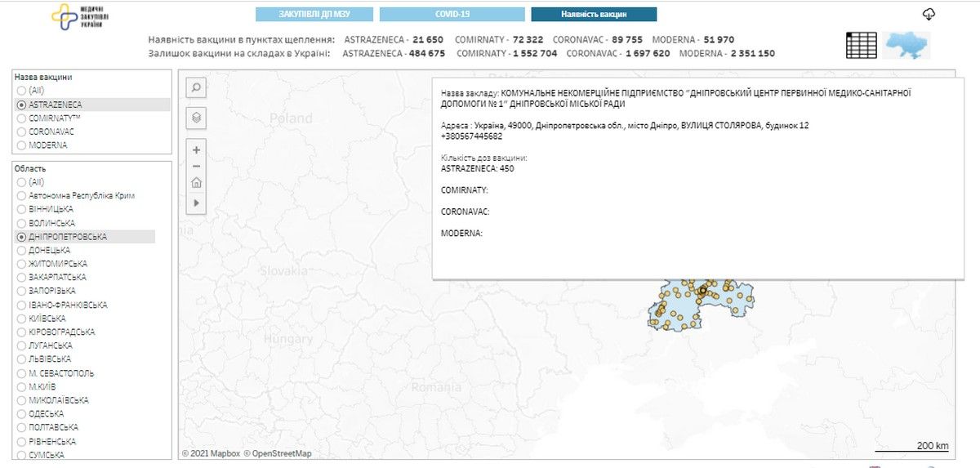
Task: Select CORONAVAC vaccine option
Action: click(21, 131)
